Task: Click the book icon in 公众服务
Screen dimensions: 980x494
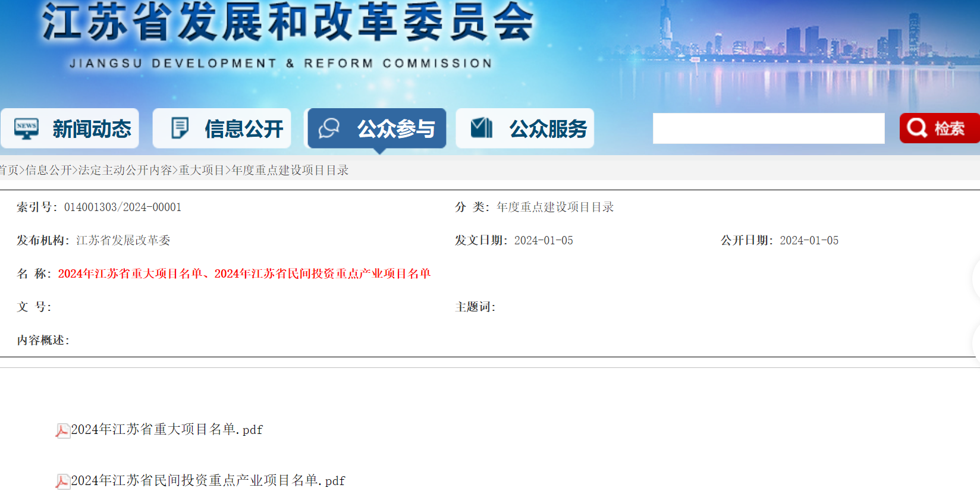Action: click(x=482, y=128)
